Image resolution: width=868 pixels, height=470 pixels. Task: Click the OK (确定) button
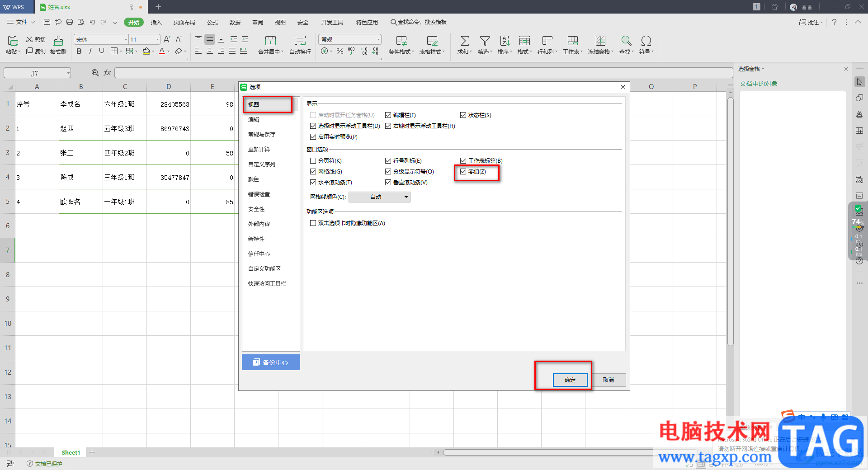tap(570, 380)
